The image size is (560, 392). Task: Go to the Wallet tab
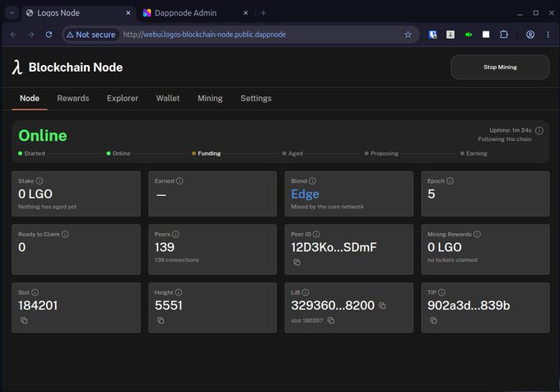click(x=168, y=98)
